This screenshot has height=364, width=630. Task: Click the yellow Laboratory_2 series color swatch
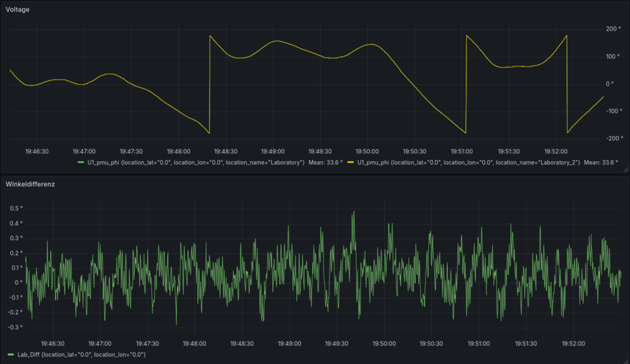tap(351, 163)
